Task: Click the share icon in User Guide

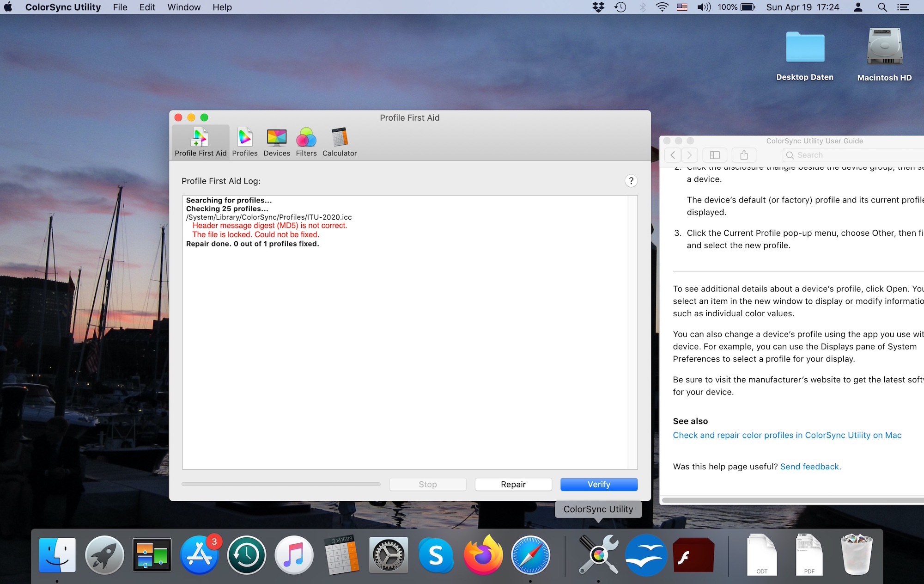Action: tap(744, 155)
